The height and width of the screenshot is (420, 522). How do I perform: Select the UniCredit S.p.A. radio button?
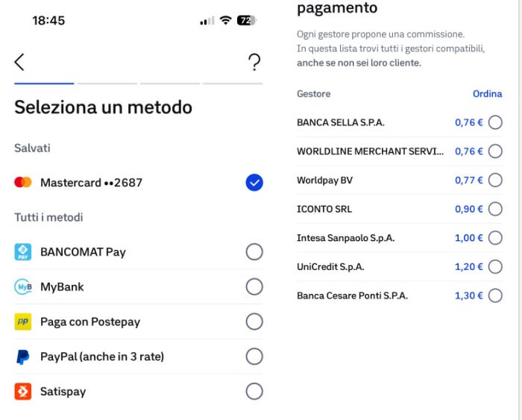pyautogui.click(x=495, y=267)
